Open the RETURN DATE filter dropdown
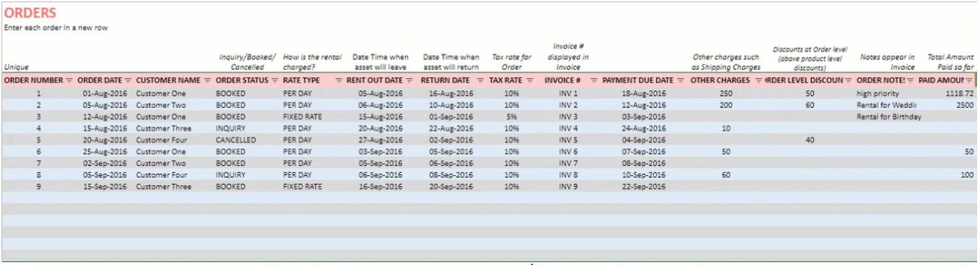Image resolution: width=980 pixels, height=265 pixels. point(478,80)
